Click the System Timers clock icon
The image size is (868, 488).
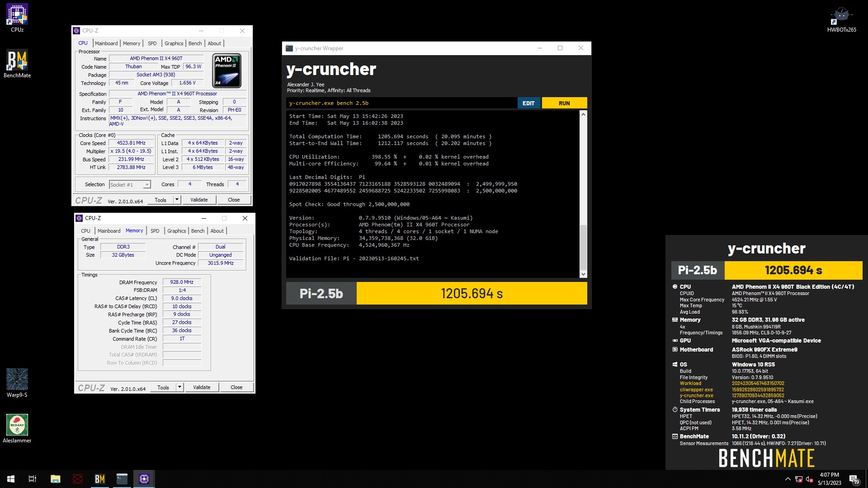pyautogui.click(x=675, y=410)
